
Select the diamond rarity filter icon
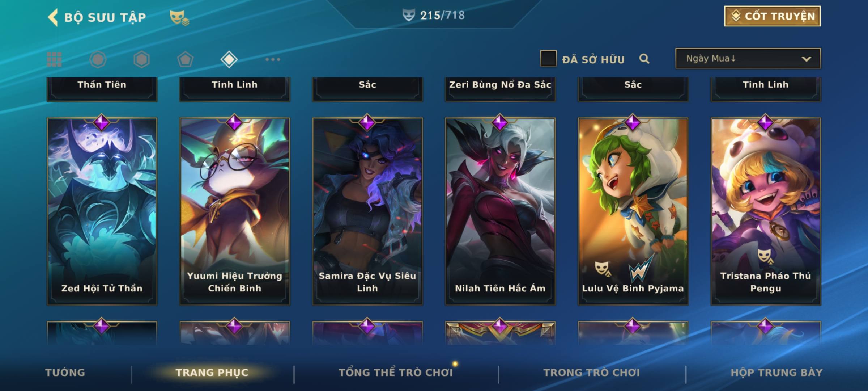(229, 59)
